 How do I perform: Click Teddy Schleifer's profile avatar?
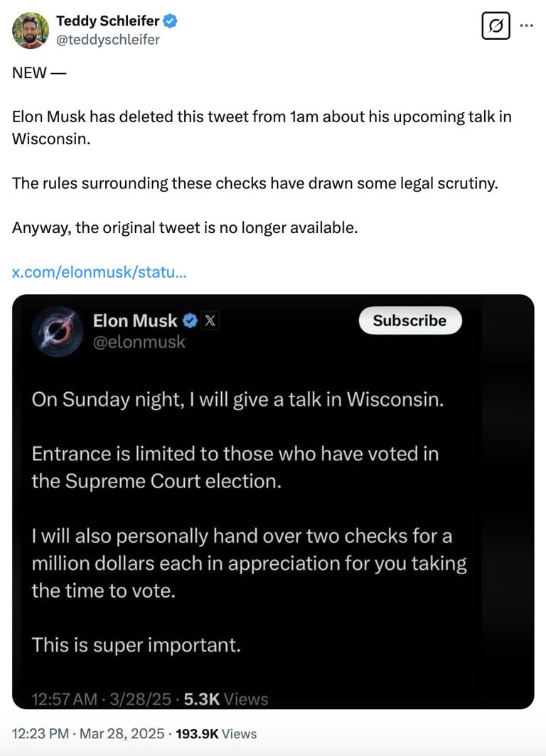30,30
